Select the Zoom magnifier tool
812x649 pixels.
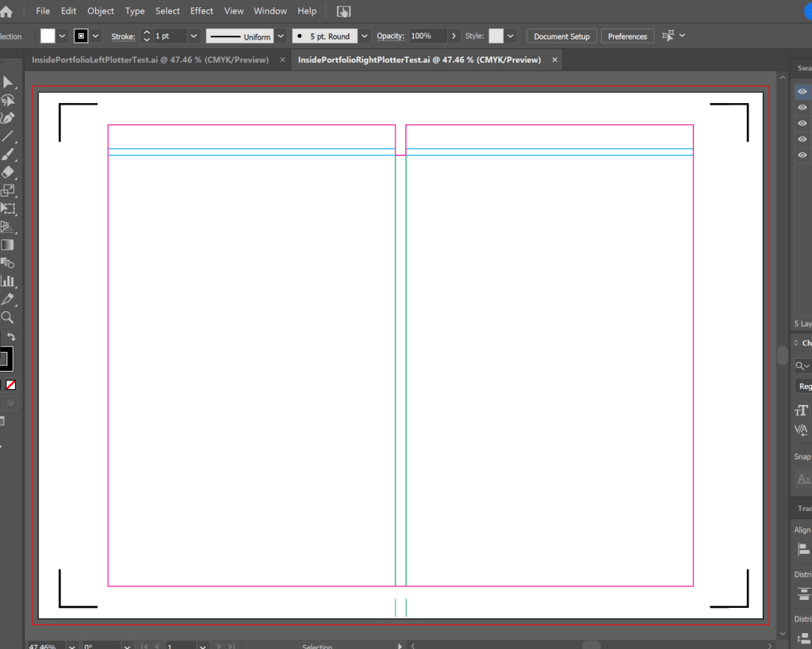click(8, 317)
